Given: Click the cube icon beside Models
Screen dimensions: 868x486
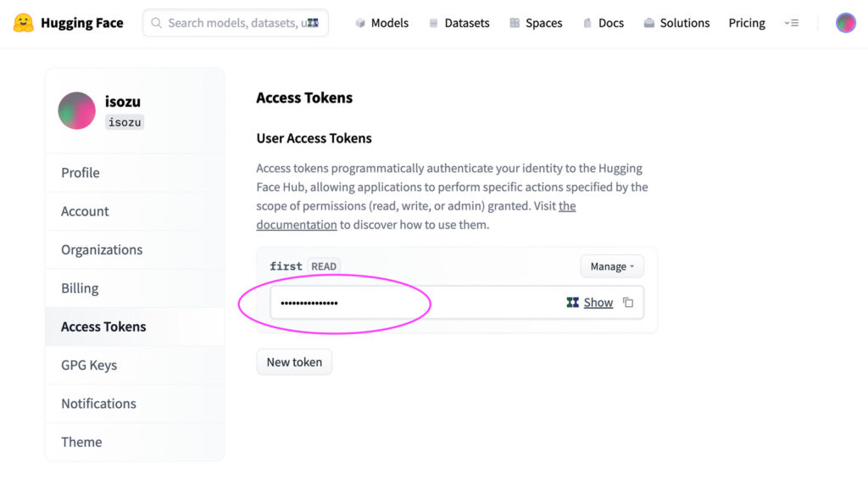Looking at the screenshot, I should [360, 23].
